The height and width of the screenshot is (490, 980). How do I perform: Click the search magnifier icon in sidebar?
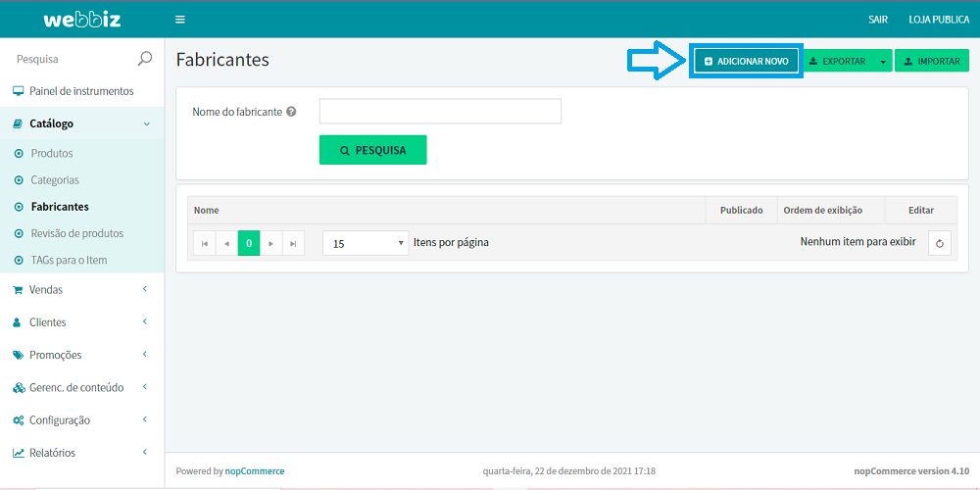pyautogui.click(x=145, y=59)
